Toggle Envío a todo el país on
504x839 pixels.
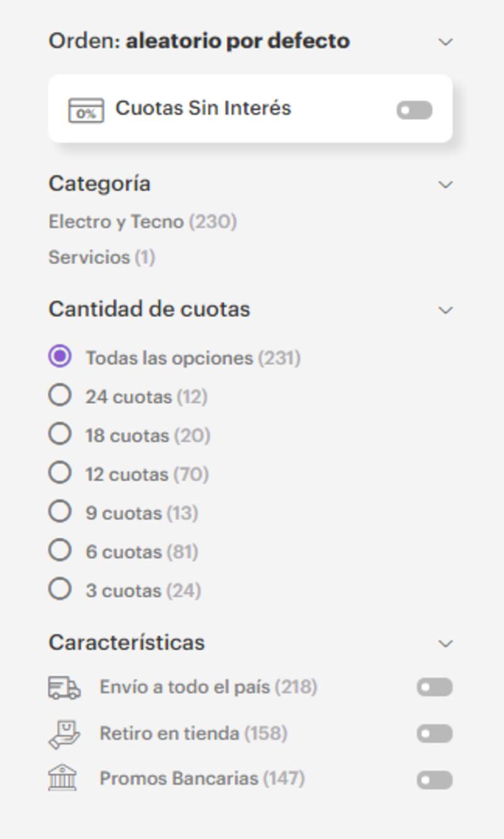(433, 687)
